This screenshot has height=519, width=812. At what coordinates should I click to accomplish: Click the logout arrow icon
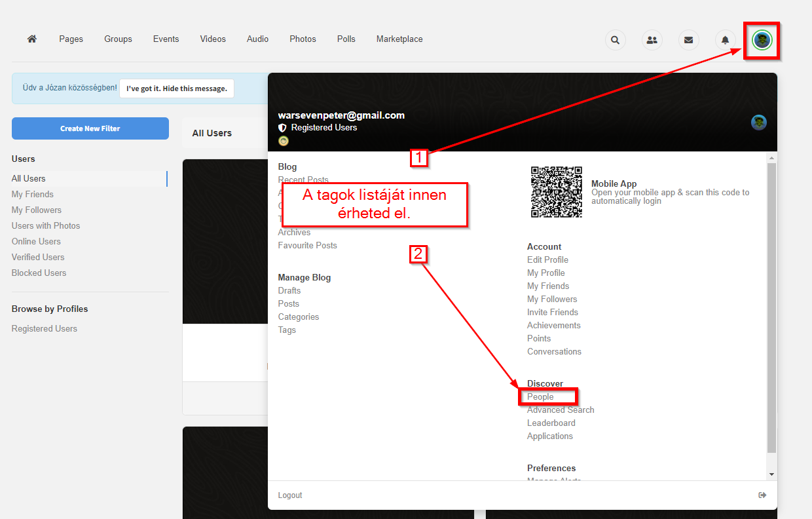(x=762, y=495)
